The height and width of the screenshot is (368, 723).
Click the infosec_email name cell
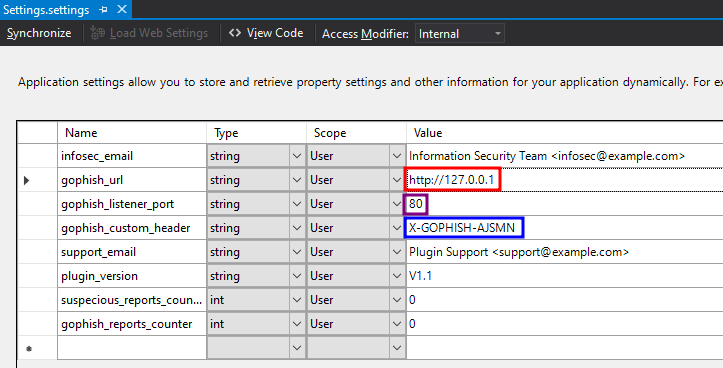coord(132,156)
